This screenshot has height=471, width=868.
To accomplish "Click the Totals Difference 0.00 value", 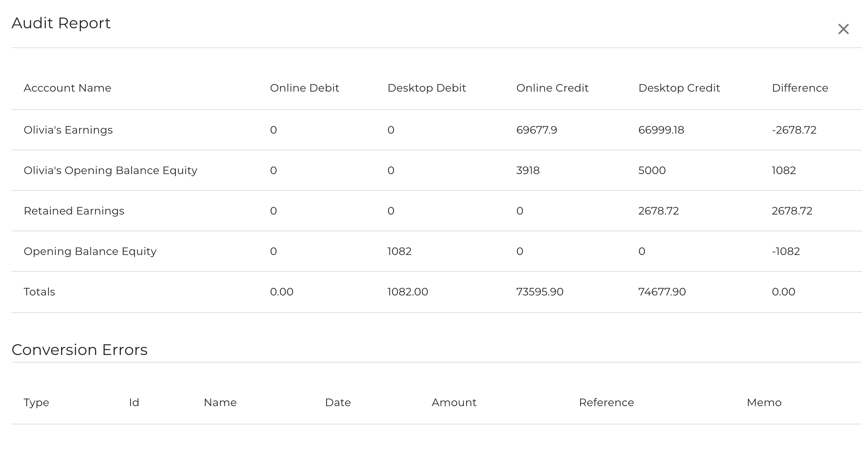I will point(783,292).
